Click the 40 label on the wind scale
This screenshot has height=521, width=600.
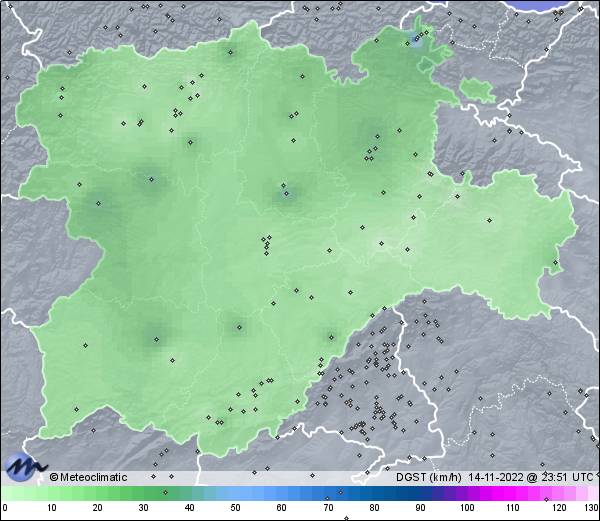pos(189,508)
